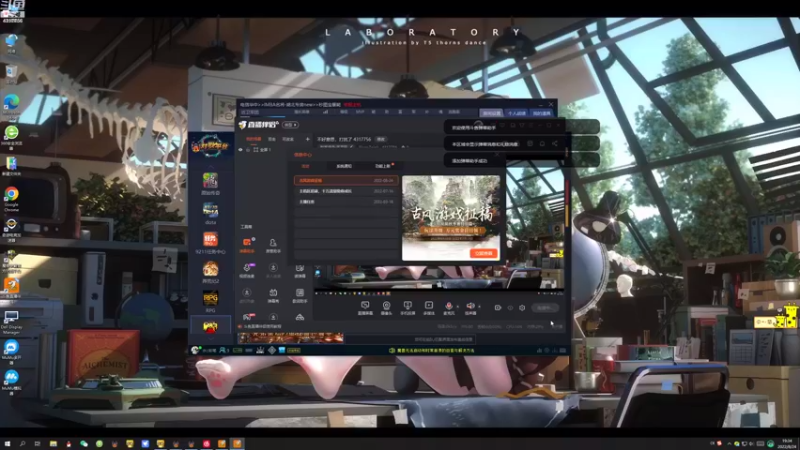Open File Explorer from the taskbar
Screen dimensions: 800x450
click(x=53, y=444)
